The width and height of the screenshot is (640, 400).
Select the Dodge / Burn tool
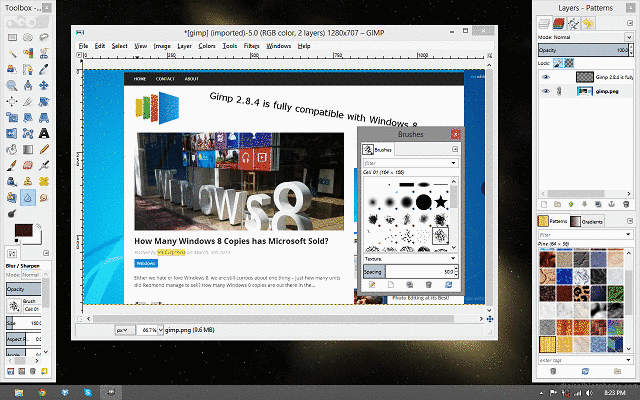pyautogui.click(x=12, y=213)
